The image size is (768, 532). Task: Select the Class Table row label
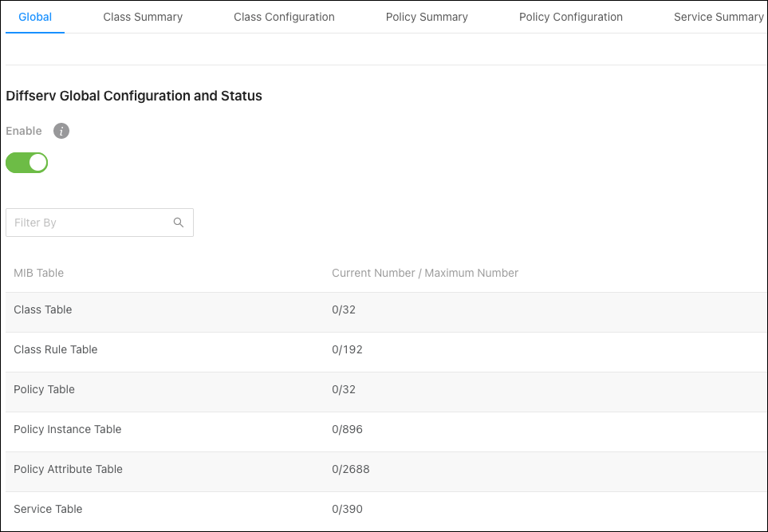coord(42,309)
